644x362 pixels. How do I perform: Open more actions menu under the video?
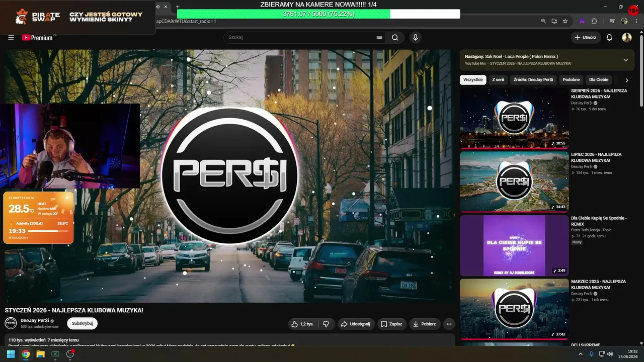(449, 324)
